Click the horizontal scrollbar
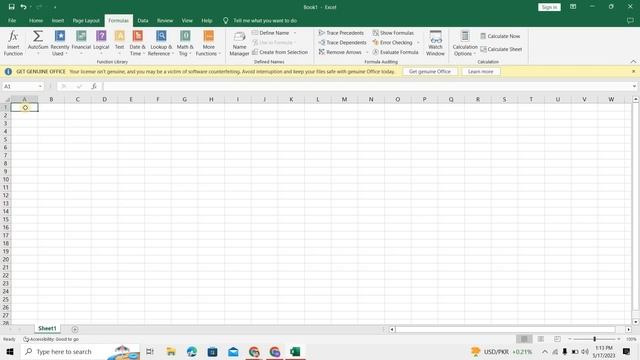 (x=505, y=329)
